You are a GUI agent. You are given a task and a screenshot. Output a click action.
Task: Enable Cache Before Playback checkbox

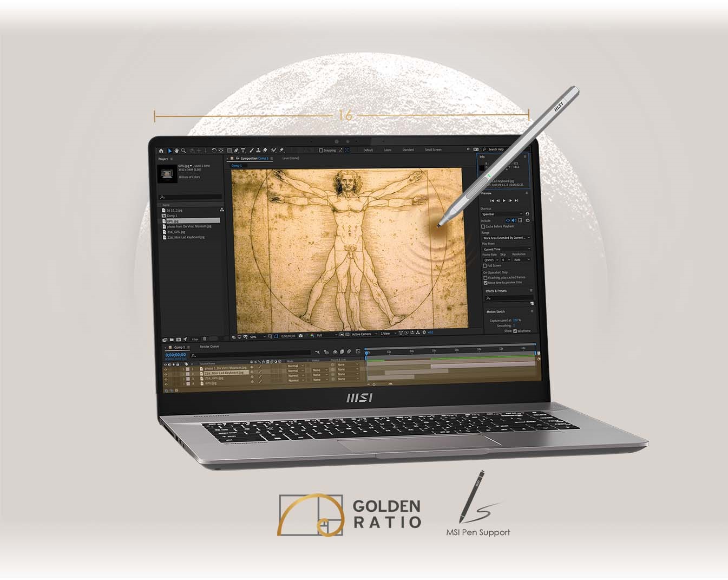coord(483,226)
